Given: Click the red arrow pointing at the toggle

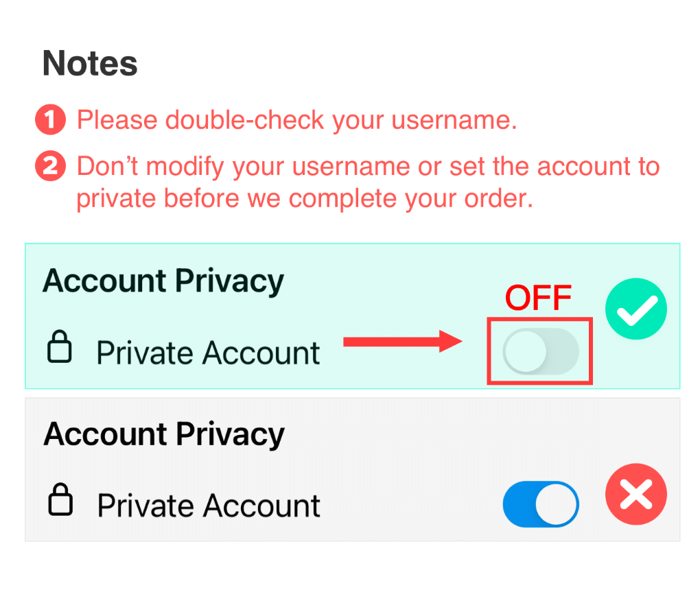Looking at the screenshot, I should click(x=402, y=341).
